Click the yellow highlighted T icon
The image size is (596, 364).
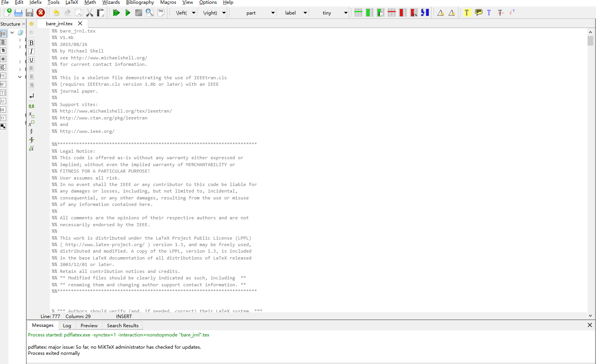[x=467, y=13]
